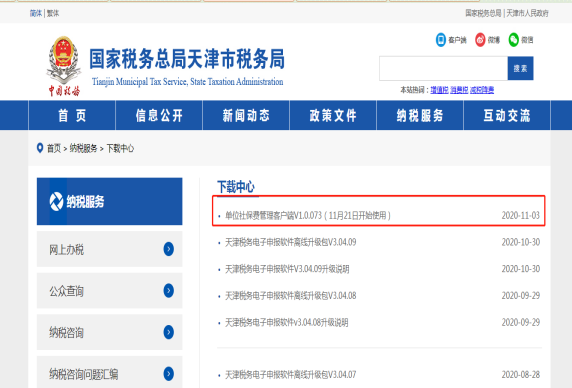Open the 纳税咨询问题汇编 sidebar item

click(x=109, y=372)
